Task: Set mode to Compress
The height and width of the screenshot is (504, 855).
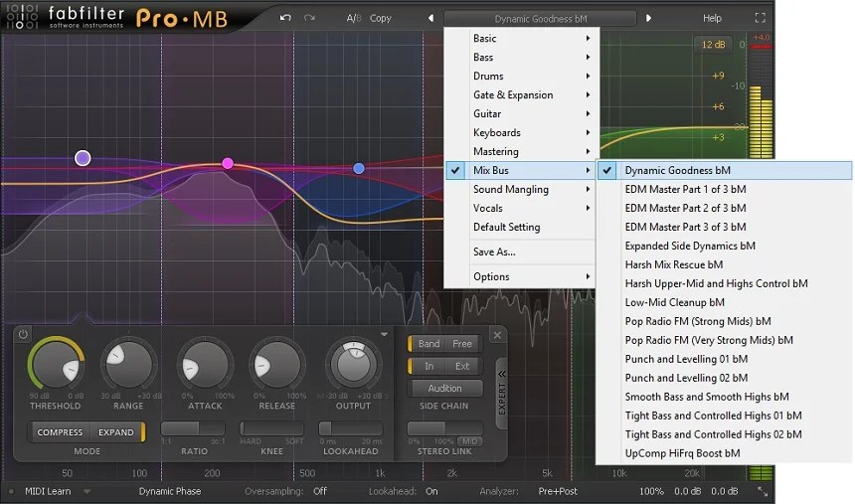Action: [60, 432]
